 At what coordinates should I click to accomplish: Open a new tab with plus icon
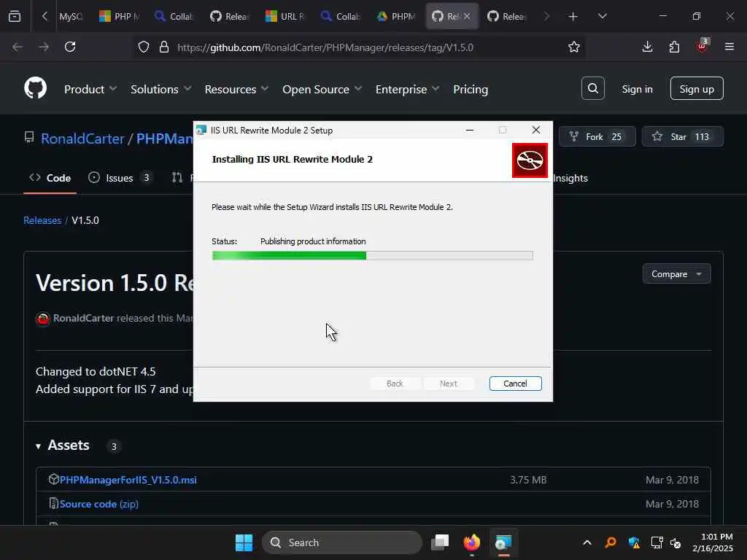point(573,17)
